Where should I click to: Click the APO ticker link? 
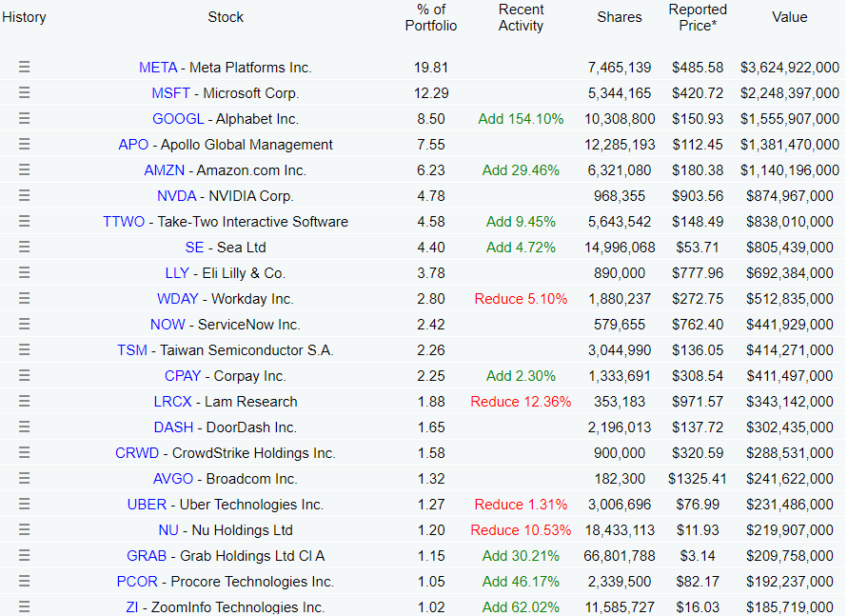[133, 145]
